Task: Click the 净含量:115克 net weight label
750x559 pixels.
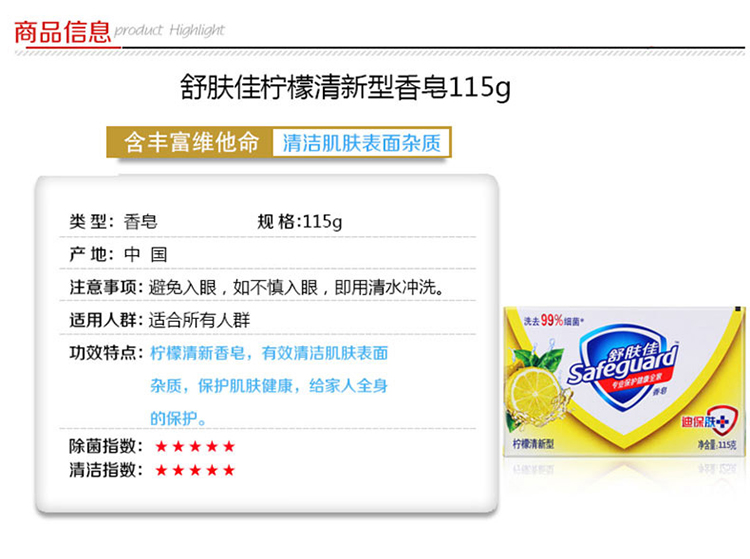Action: point(717,445)
